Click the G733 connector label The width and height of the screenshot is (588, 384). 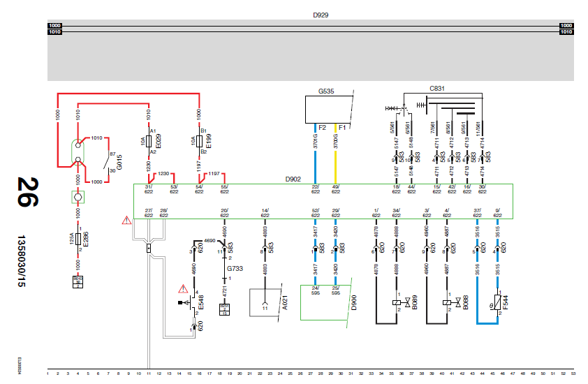click(x=235, y=269)
